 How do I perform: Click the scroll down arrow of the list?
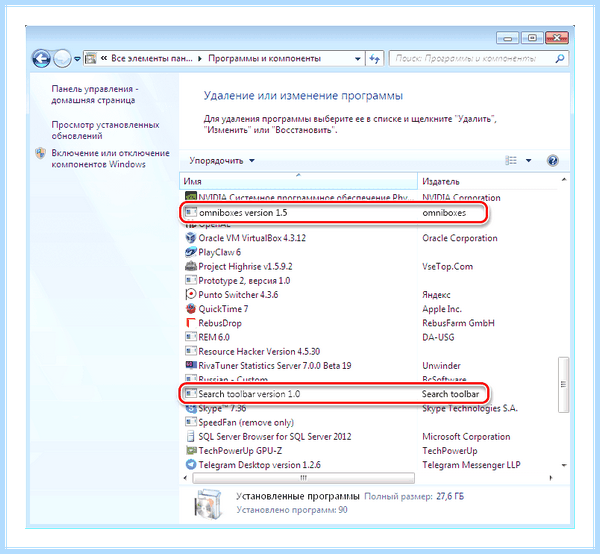(564, 465)
